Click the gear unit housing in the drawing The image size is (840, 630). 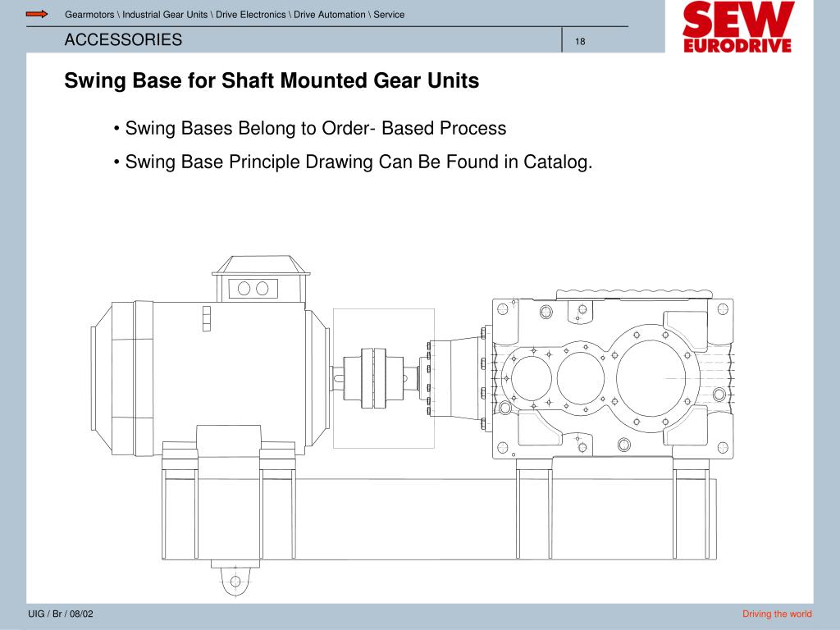(x=612, y=377)
